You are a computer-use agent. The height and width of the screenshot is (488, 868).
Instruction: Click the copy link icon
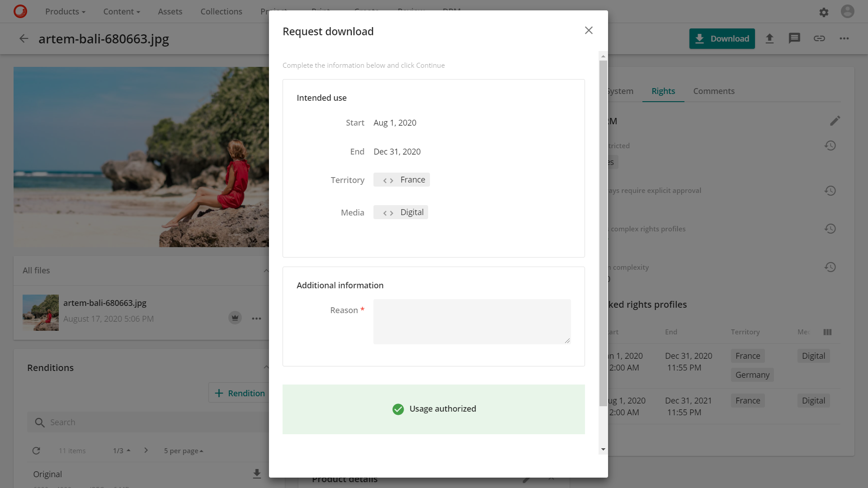[819, 38]
